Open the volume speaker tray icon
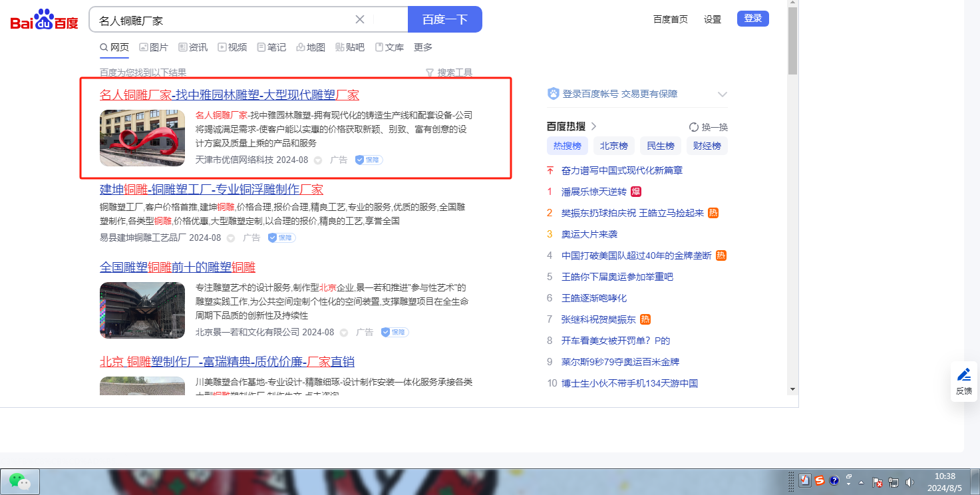980x495 pixels. click(x=909, y=482)
